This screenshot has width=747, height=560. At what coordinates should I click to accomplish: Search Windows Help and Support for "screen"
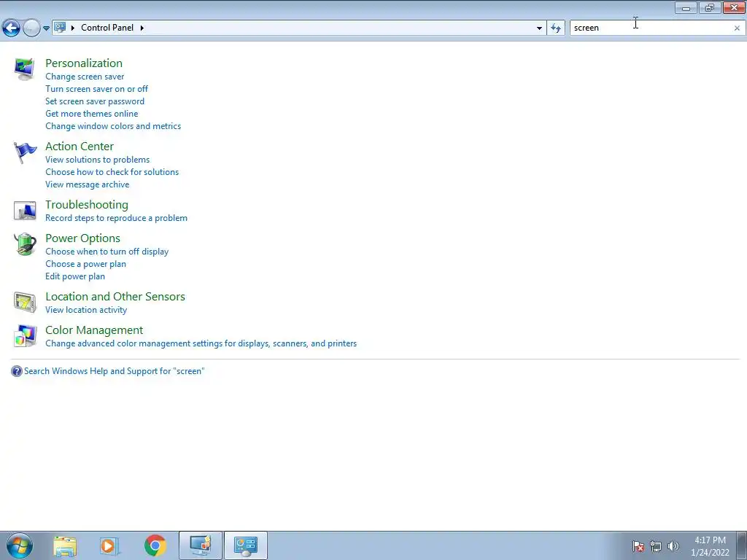pos(115,371)
